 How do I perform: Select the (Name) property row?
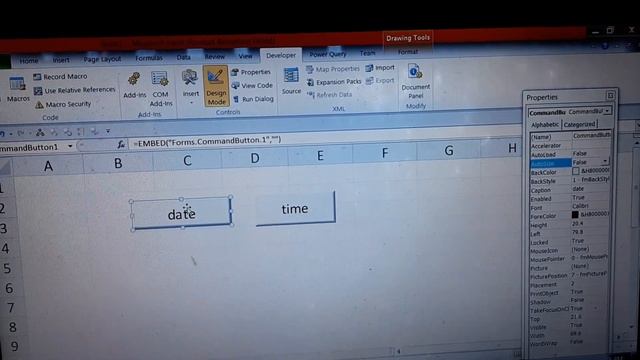pyautogui.click(x=570, y=136)
